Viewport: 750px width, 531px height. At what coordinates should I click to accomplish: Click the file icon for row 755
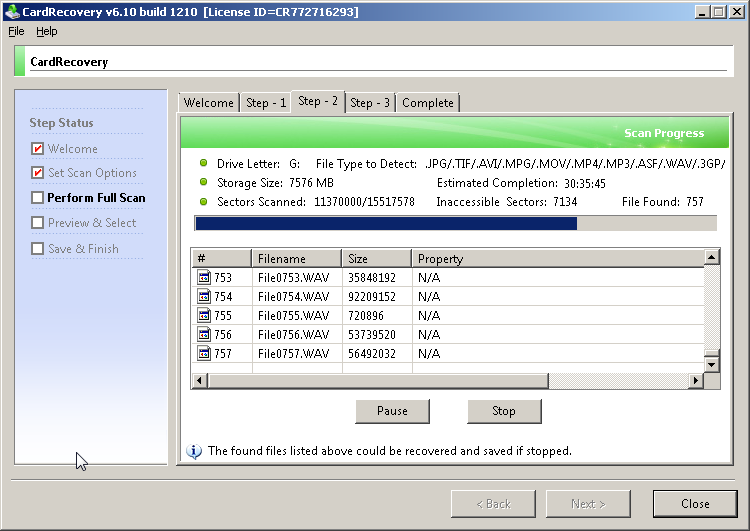(204, 315)
